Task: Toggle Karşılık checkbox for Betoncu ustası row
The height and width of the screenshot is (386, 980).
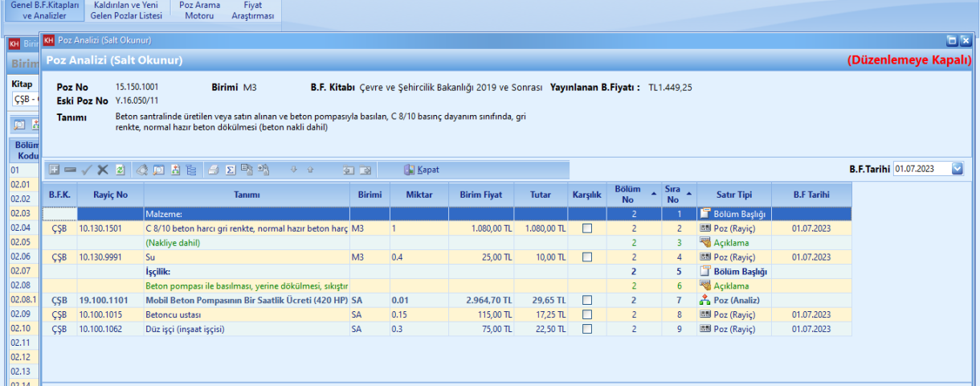Action: [587, 314]
